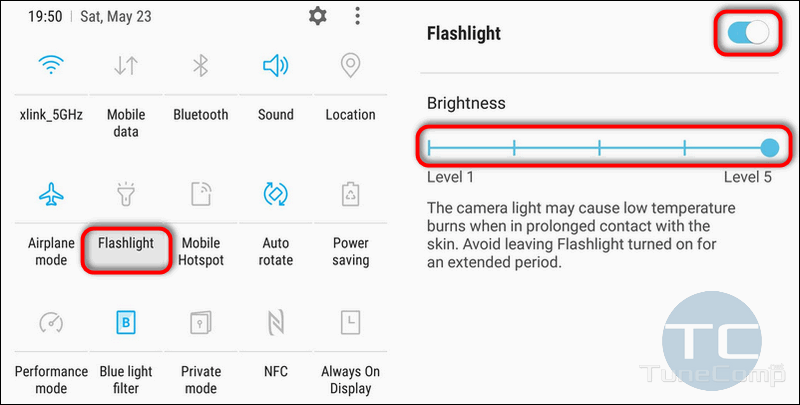Toggle the Power saving battery icon

coord(351,194)
